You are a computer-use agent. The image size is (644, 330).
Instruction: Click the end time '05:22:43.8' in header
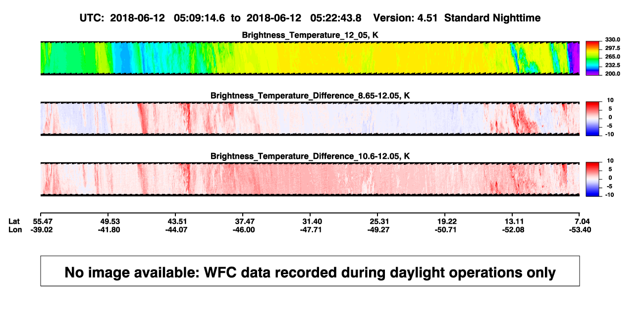335,18
